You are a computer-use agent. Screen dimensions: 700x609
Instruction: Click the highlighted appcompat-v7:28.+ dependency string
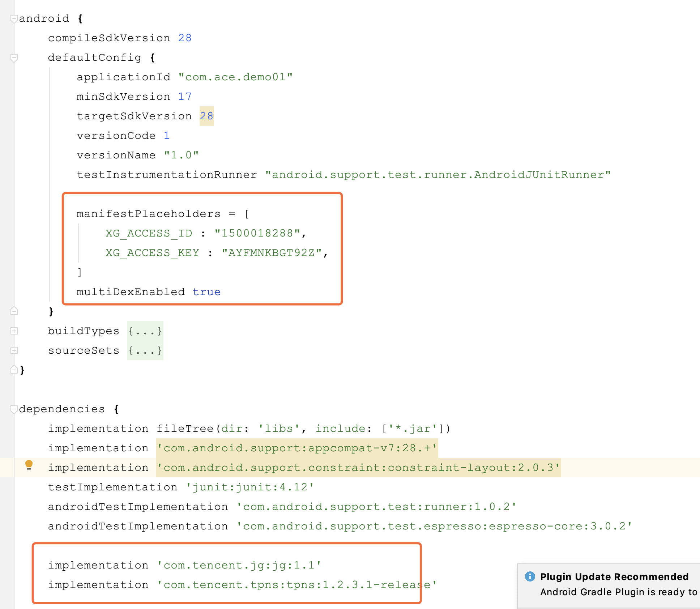pyautogui.click(x=297, y=448)
